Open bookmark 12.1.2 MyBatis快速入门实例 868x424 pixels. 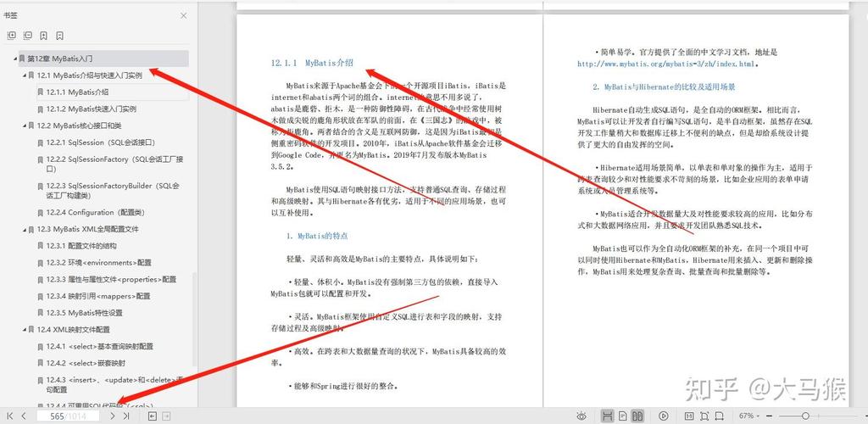[92, 109]
